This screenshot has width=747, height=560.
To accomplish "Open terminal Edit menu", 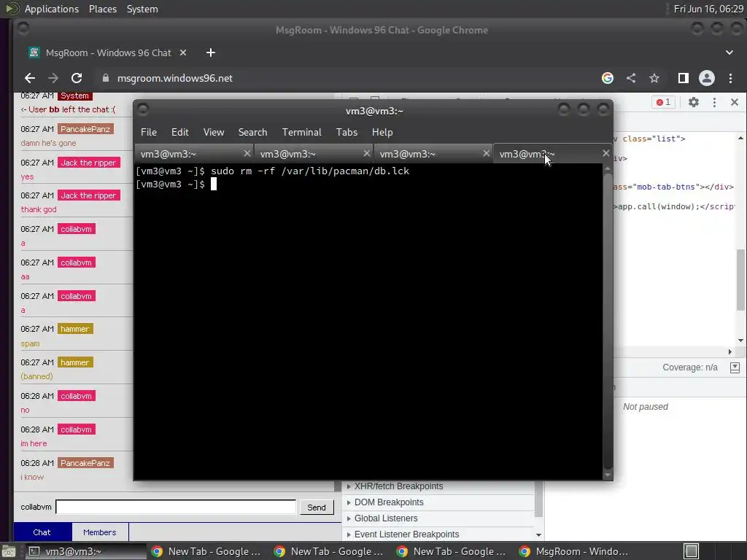I will tap(180, 133).
